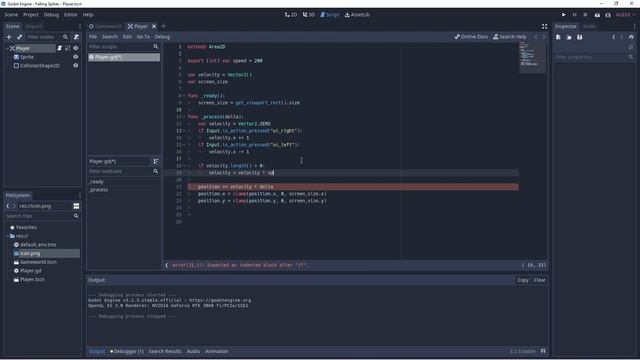Open the script attached to Player node
The width and height of the screenshot is (640, 360).
[x=60, y=48]
